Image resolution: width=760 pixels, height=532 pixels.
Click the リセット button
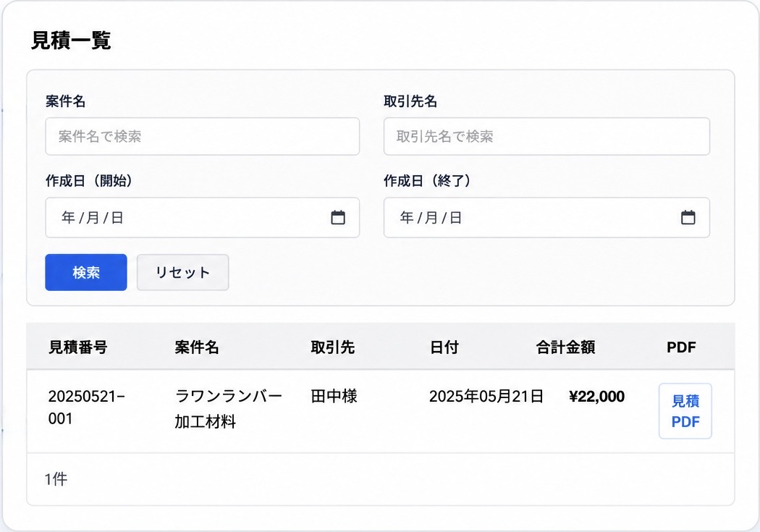182,272
